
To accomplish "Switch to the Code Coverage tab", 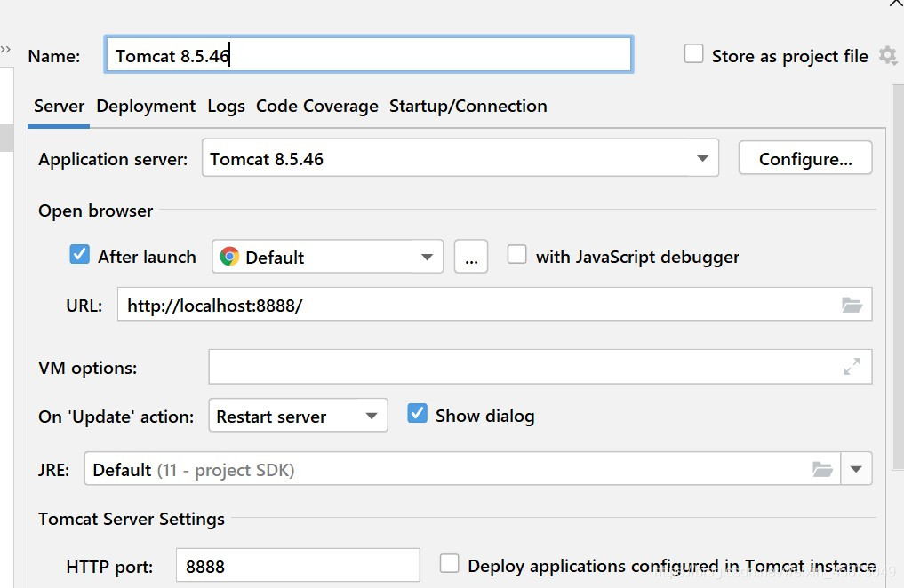I will [x=316, y=106].
